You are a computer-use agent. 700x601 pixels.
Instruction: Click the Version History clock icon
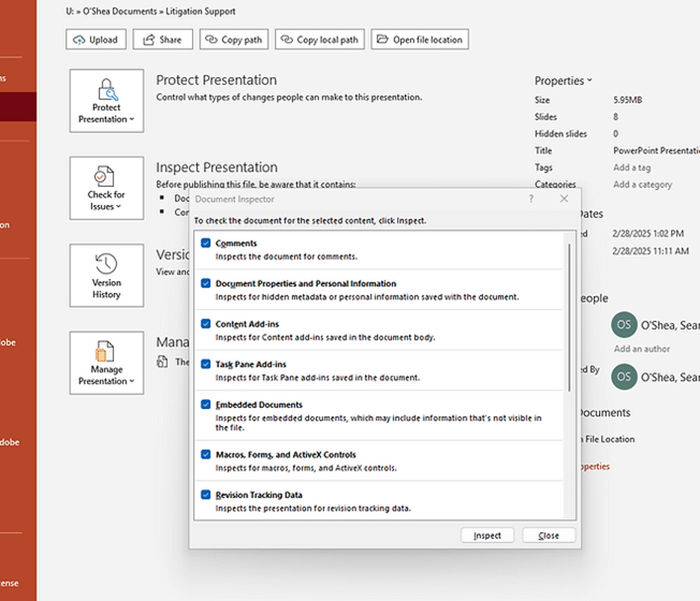[106, 264]
